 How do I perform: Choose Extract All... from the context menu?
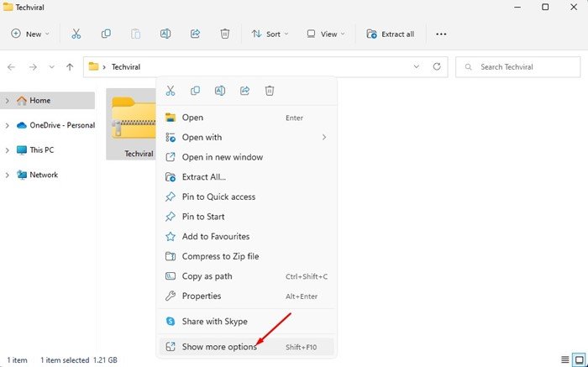(x=246, y=177)
